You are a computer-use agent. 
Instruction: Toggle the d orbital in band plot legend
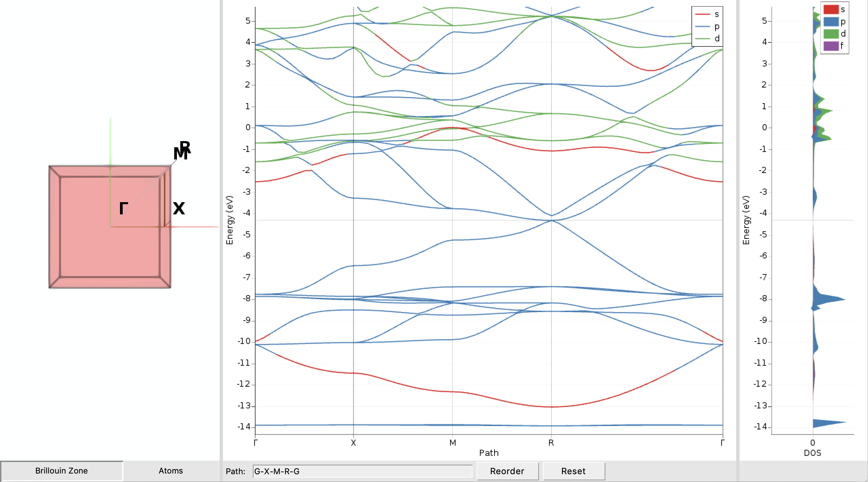pos(710,39)
